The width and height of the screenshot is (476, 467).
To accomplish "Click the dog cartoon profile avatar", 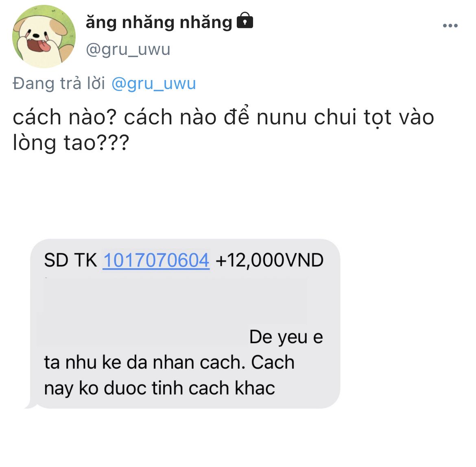I will (44, 37).
